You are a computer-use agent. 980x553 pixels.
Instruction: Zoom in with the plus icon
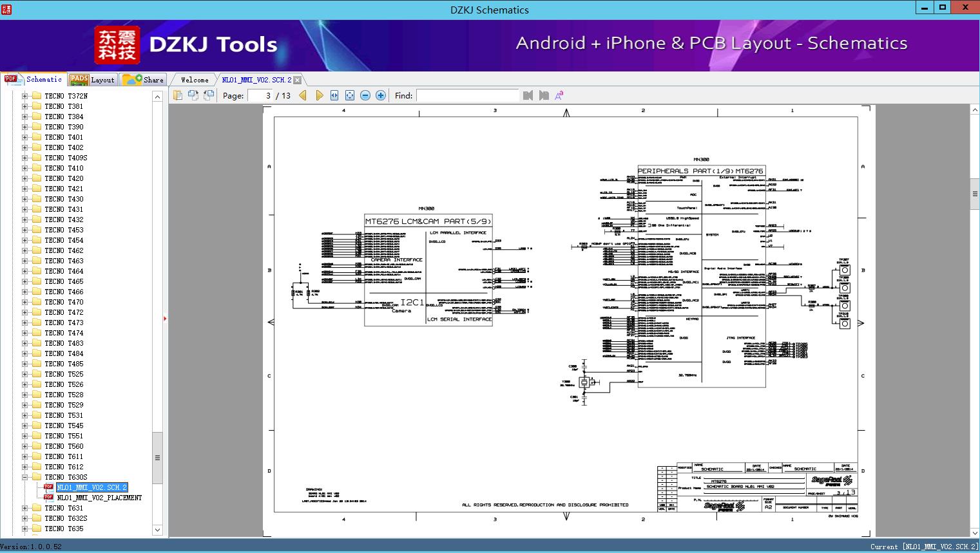click(x=381, y=95)
